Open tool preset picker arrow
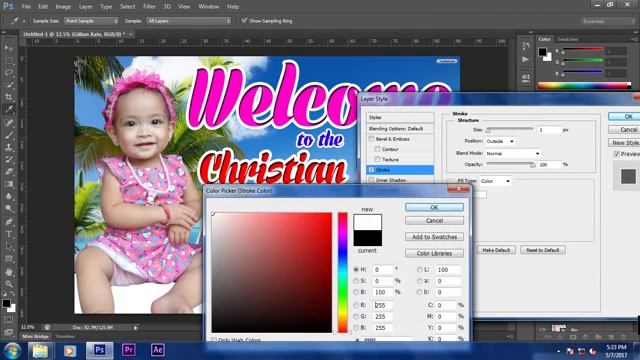The height and width of the screenshot is (360, 640). 24,21
